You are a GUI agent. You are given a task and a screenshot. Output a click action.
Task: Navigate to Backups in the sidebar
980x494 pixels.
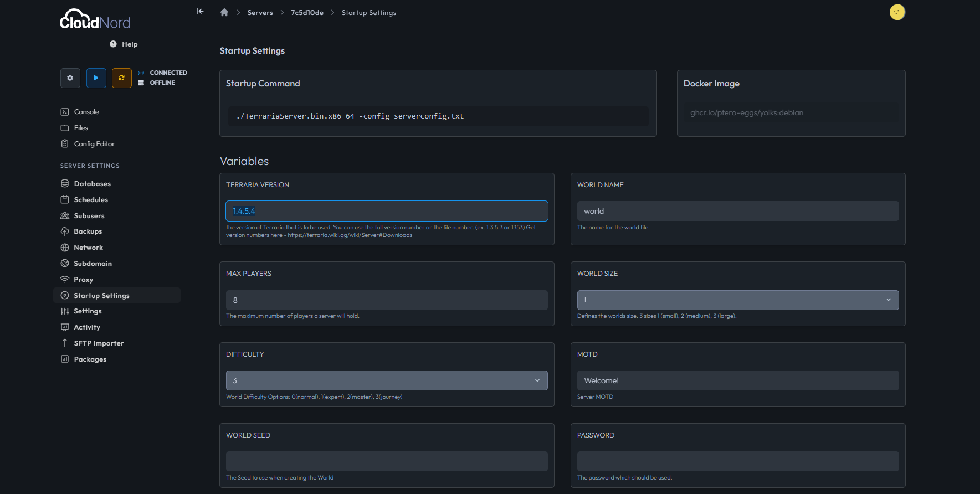pyautogui.click(x=88, y=231)
